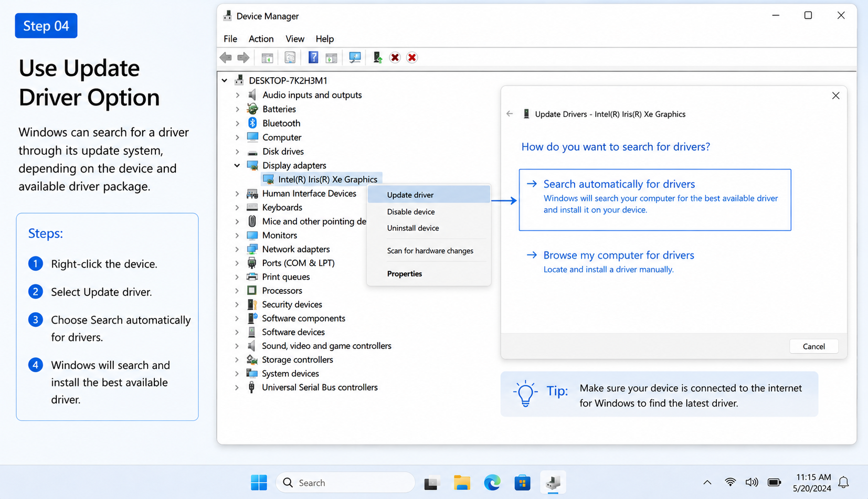
Task: Click the Audio inputs and outputs speaker icon
Action: pos(252,94)
